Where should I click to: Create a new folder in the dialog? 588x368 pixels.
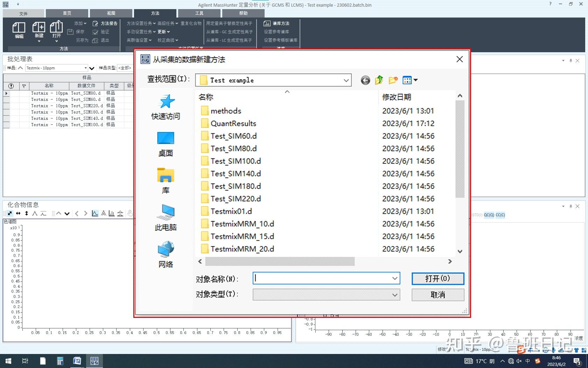(x=393, y=80)
